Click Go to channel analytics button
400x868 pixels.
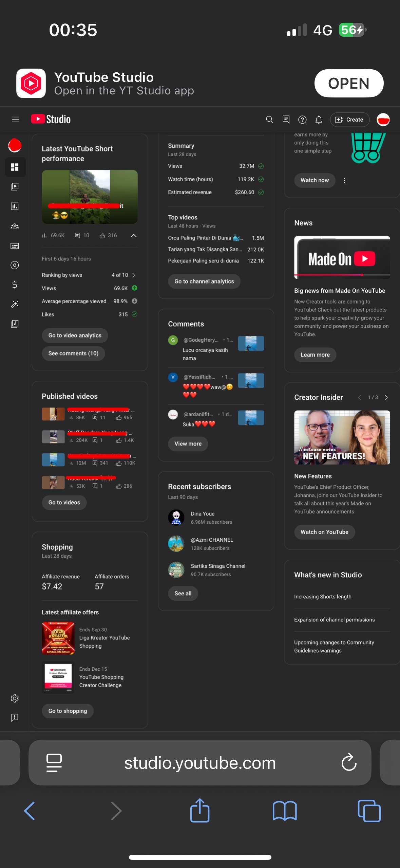click(x=204, y=282)
